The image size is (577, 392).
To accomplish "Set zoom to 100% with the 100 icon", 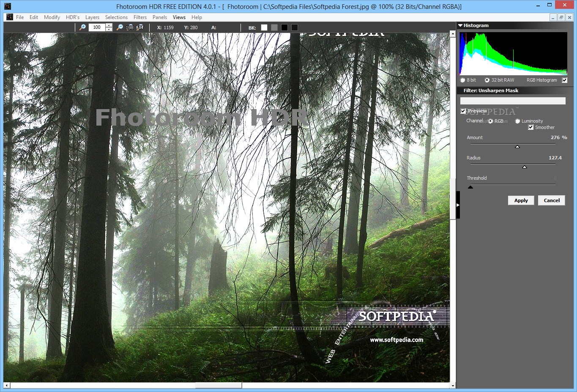I will pos(130,27).
